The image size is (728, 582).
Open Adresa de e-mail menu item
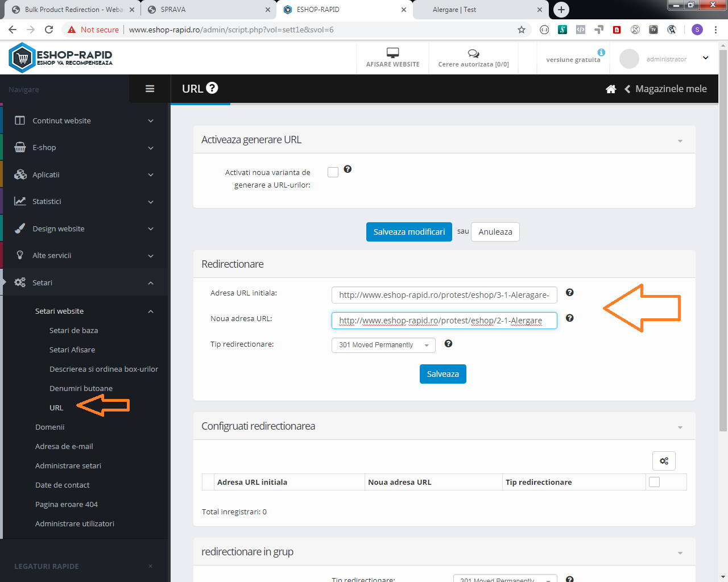click(64, 446)
